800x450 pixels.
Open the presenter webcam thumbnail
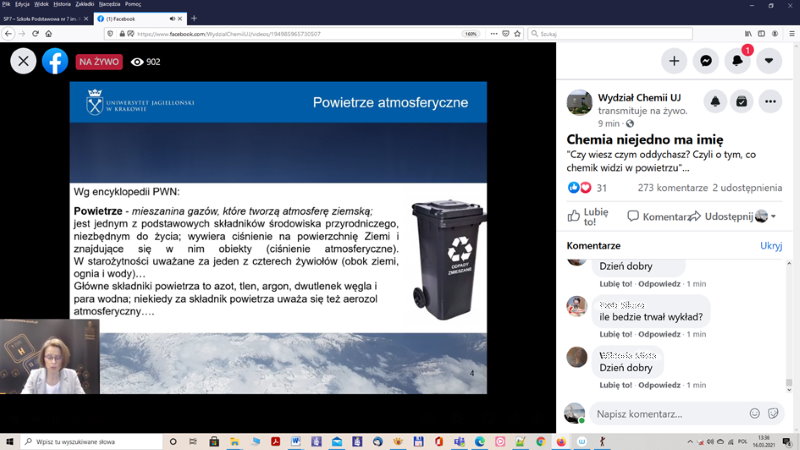pyautogui.click(x=49, y=357)
